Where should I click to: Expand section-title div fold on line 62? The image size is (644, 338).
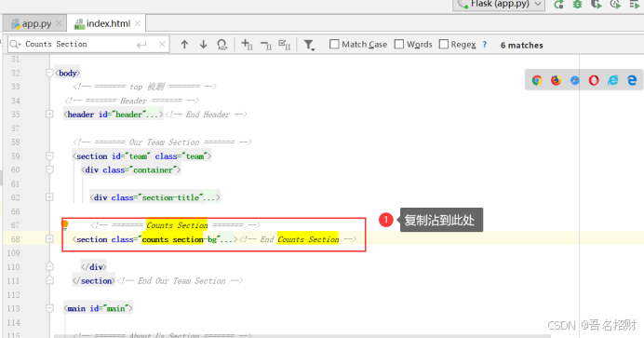[x=49, y=197]
